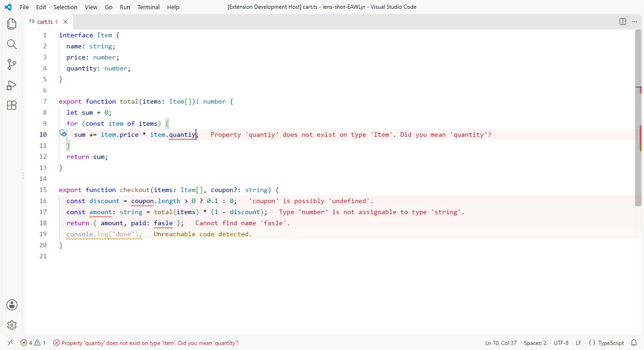The width and height of the screenshot is (644, 350).
Task: Click the editor vertical scrollbar
Action: [638, 118]
